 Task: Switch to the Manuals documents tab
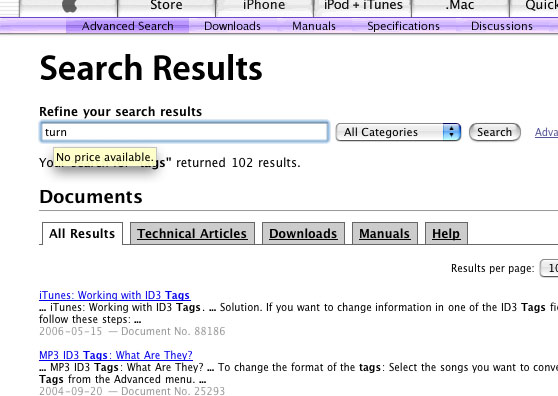point(384,233)
